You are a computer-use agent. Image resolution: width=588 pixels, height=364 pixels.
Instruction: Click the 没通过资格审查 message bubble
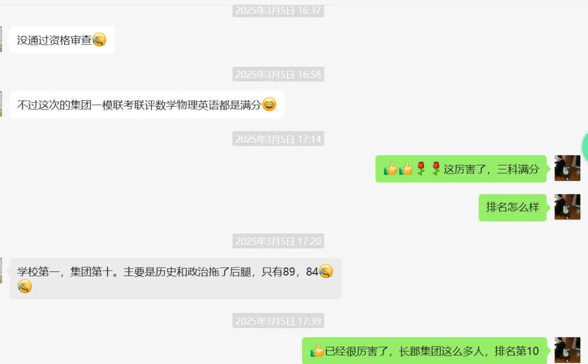[62, 40]
